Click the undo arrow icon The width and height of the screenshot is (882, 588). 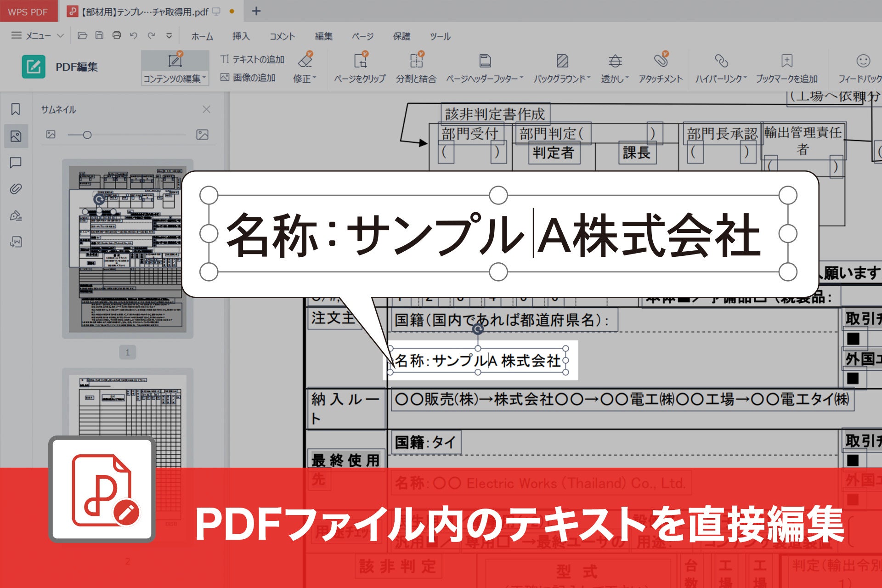pyautogui.click(x=134, y=35)
